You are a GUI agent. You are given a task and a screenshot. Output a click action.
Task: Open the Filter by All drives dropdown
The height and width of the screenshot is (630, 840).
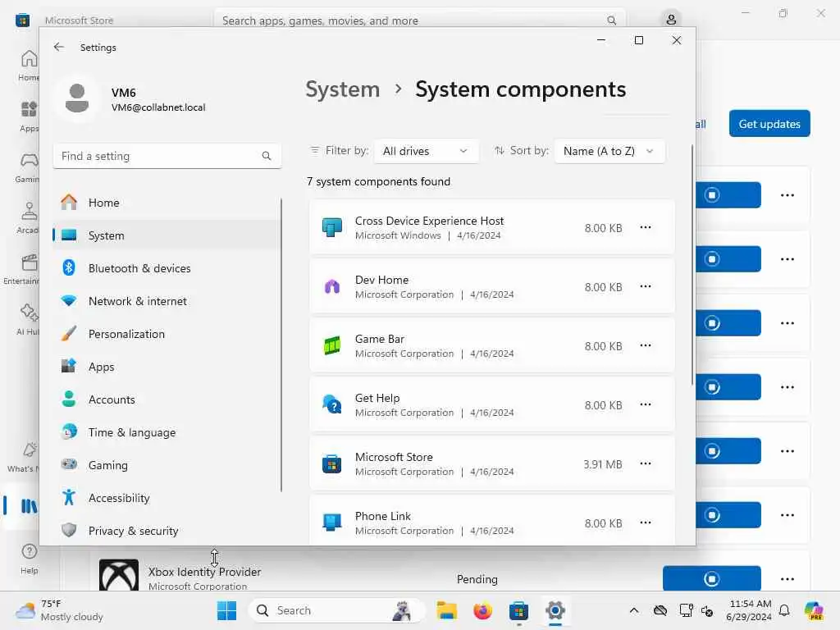(x=426, y=151)
